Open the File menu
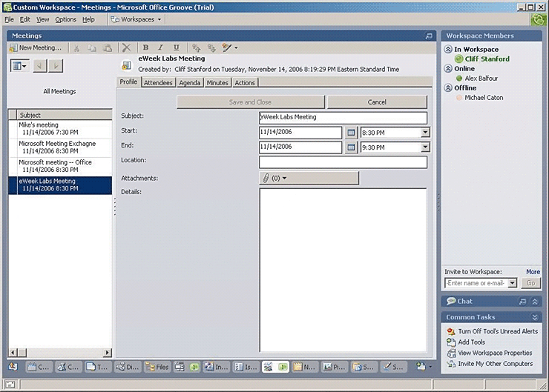 tap(9, 19)
